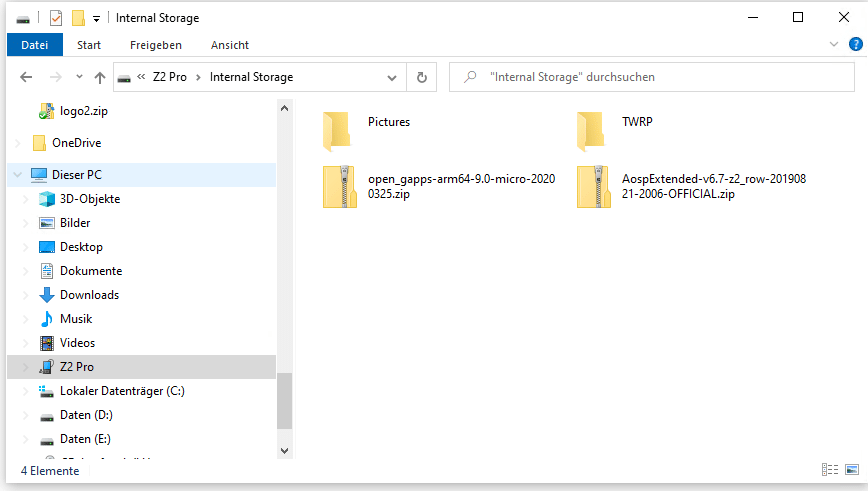868x491 pixels.
Task: Collapse the Dieser PC tree node
Action: pyautogui.click(x=18, y=175)
